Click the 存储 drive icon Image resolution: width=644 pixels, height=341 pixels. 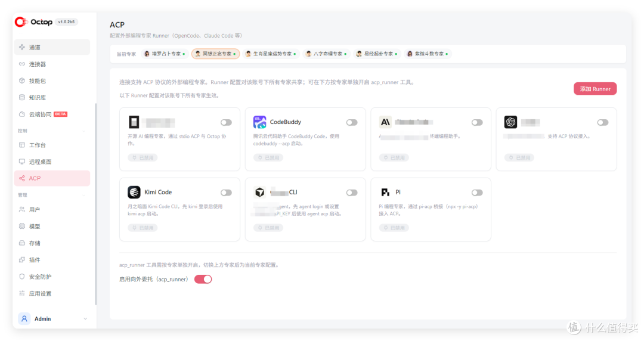tap(22, 243)
